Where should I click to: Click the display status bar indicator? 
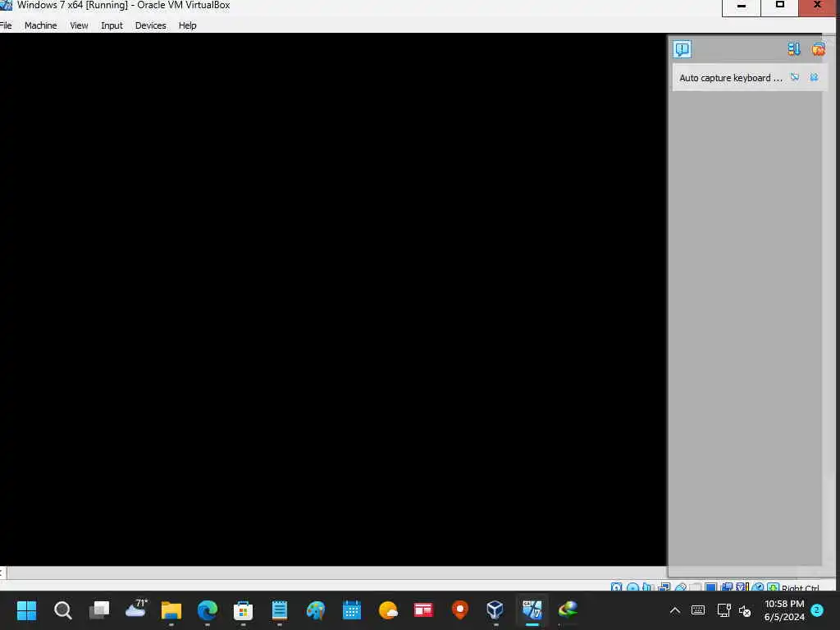(x=711, y=587)
